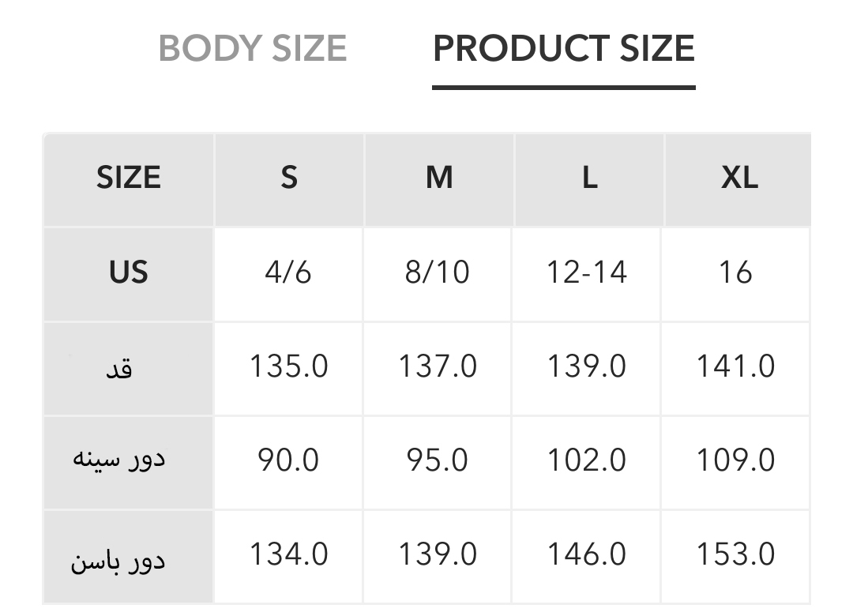The width and height of the screenshot is (853, 616).
Task: Select the S size column header
Action: pyautogui.click(x=289, y=178)
